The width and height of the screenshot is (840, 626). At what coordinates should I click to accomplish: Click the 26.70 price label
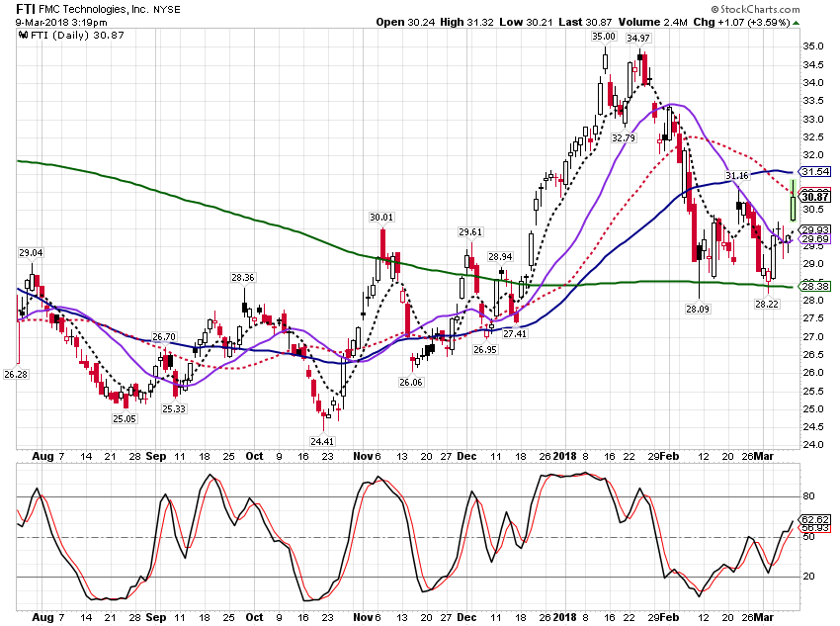(164, 337)
